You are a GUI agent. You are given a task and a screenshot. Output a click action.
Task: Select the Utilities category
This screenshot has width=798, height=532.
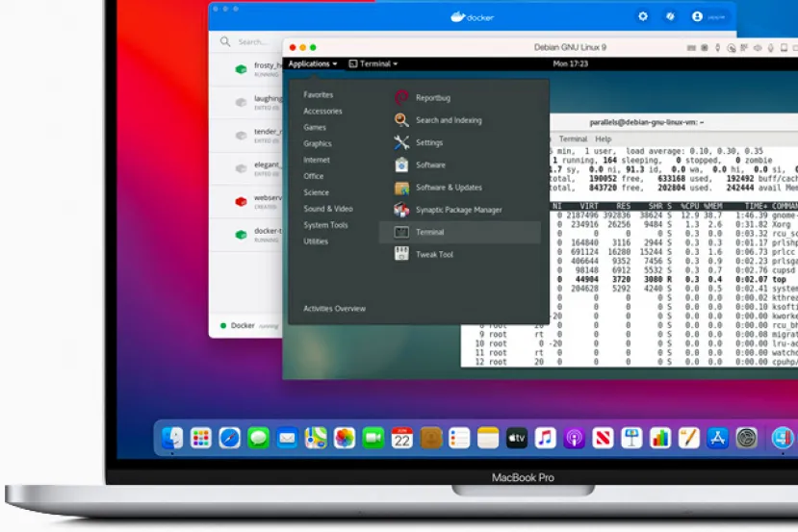click(316, 241)
